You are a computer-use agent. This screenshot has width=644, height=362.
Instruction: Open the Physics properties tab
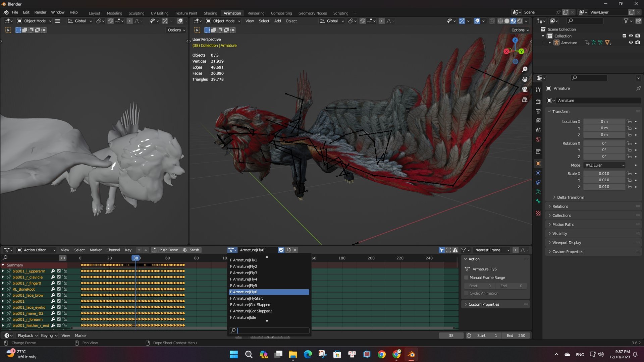click(538, 173)
